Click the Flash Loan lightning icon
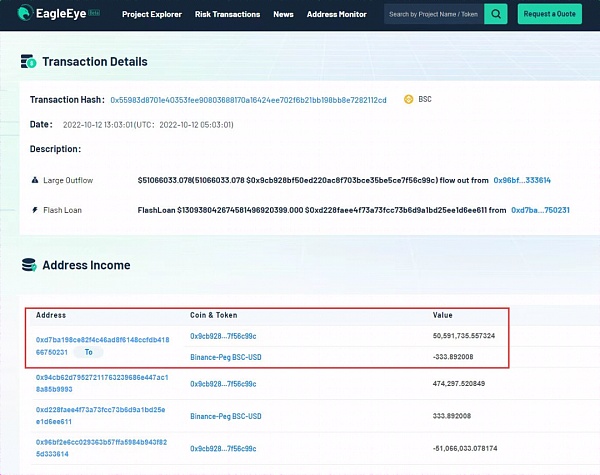600x475 pixels. point(35,210)
